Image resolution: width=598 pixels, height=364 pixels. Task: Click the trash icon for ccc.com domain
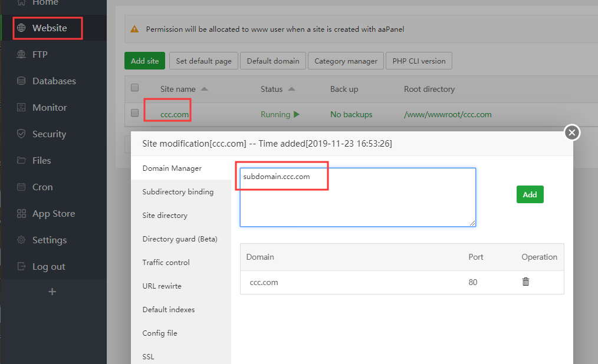525,282
